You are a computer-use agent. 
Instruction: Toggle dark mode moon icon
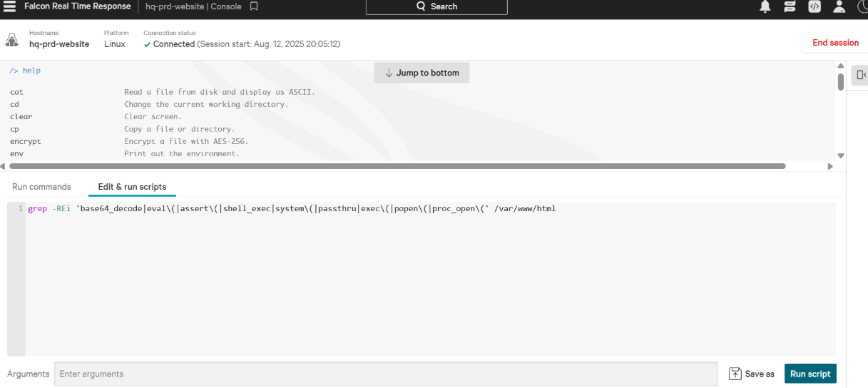[x=862, y=6]
